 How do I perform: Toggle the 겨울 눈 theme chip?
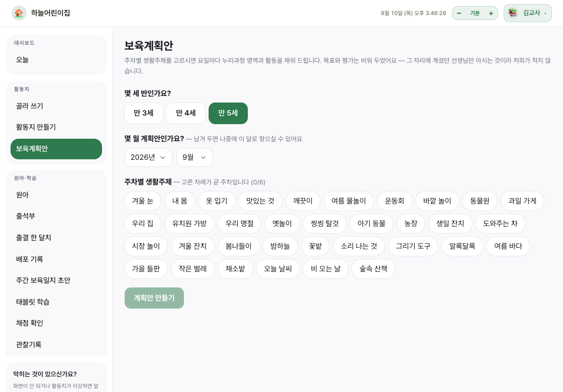(x=143, y=201)
